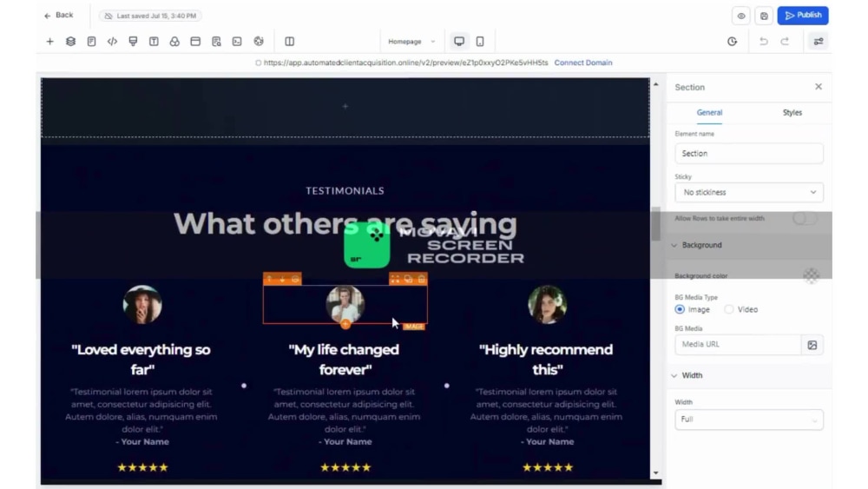Switch to the General tab

pos(709,112)
